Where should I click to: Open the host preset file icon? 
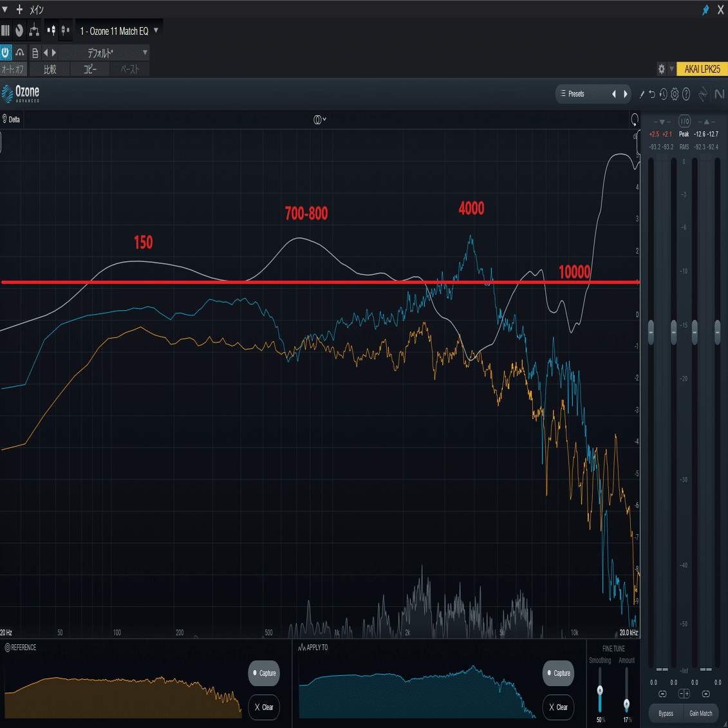pyautogui.click(x=35, y=53)
